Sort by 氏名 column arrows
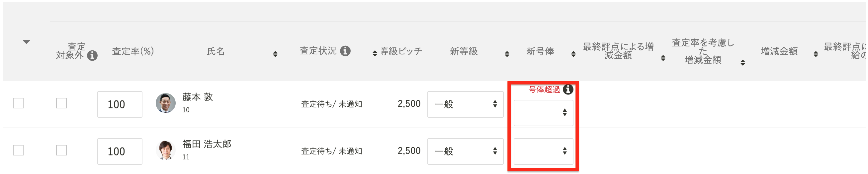Image resolution: width=868 pixels, height=174 pixels. [x=275, y=54]
